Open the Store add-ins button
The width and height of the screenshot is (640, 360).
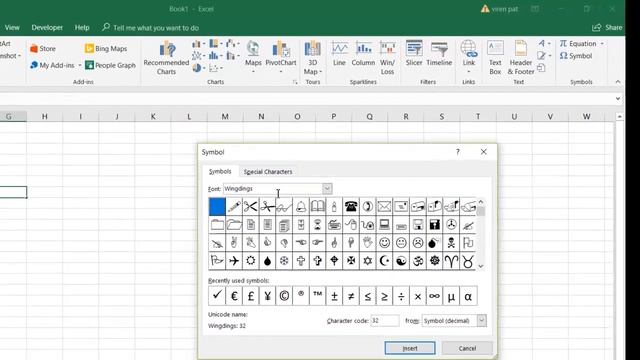point(43,49)
